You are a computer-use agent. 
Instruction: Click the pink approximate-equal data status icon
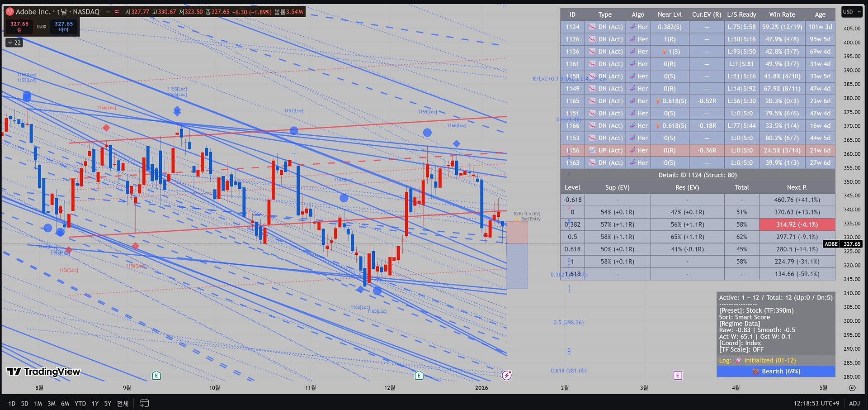117,12
